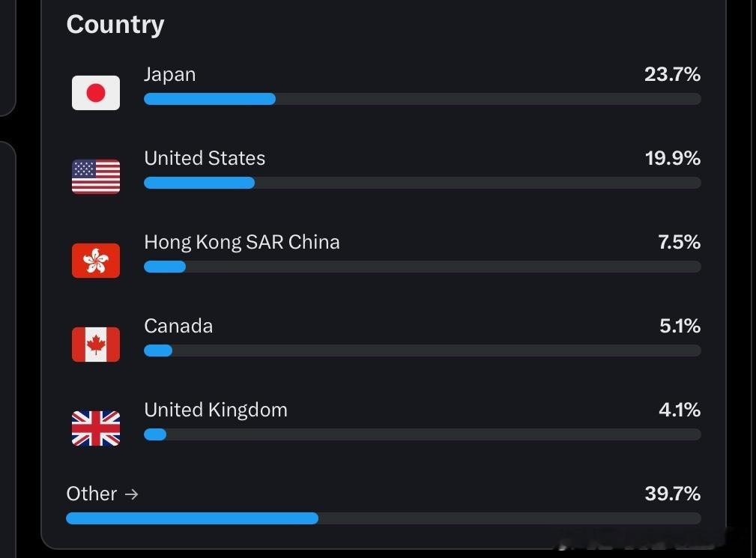Select the Hong Kong SAR China label
This screenshot has width=756, height=558.
242,243
